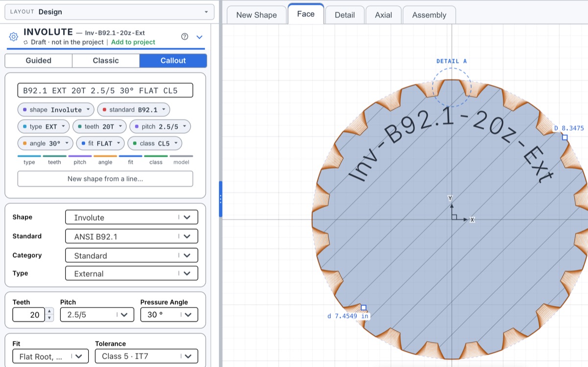The height and width of the screenshot is (367, 588).
Task: Click the panel splitter handle
Action: pyautogui.click(x=220, y=199)
